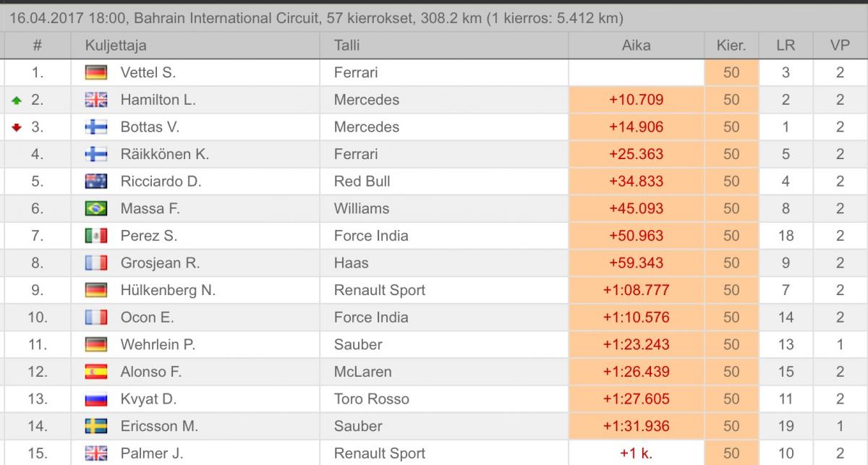This screenshot has width=868, height=465.
Task: Open the Hülkenberg N. driver link
Action: click(x=168, y=290)
